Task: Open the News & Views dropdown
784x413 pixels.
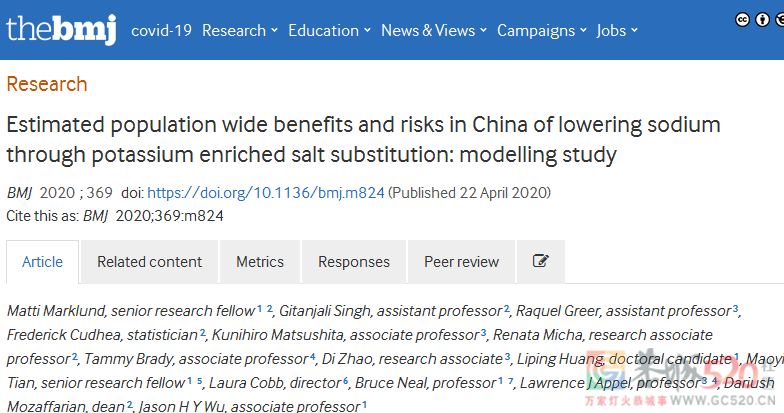Action: pos(434,30)
